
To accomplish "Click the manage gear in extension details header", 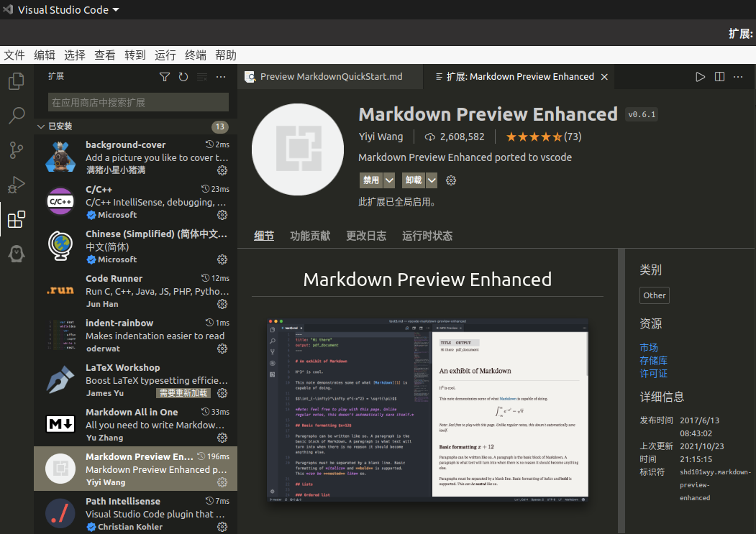I will pyautogui.click(x=451, y=180).
